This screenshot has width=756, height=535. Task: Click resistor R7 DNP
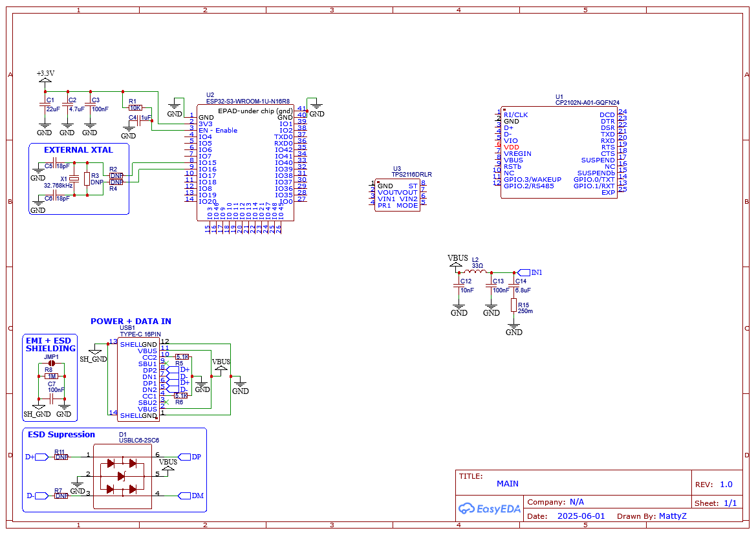(x=61, y=496)
